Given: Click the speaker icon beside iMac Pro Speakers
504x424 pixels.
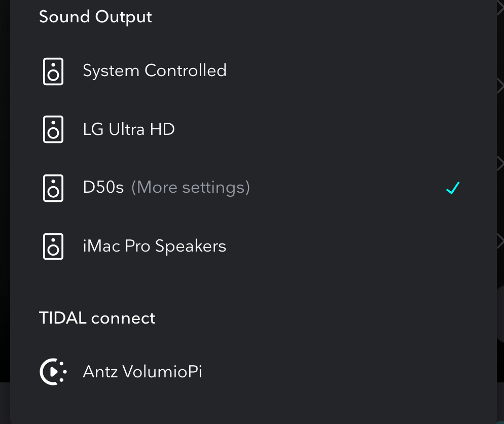Looking at the screenshot, I should (53, 246).
